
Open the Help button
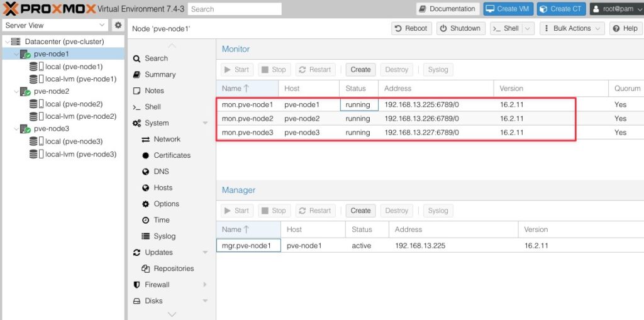[626, 28]
